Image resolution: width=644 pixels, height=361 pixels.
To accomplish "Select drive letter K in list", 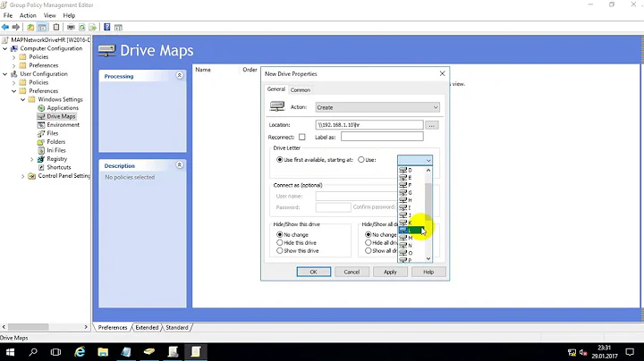I will coord(411,222).
